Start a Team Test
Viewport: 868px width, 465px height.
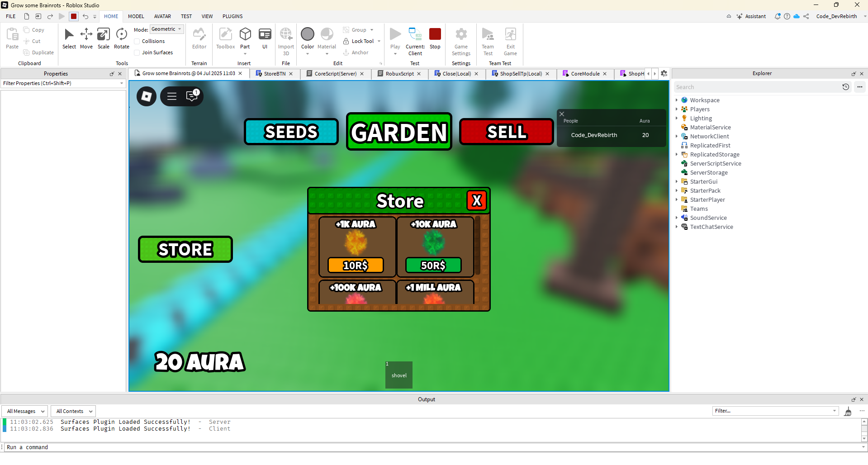488,41
